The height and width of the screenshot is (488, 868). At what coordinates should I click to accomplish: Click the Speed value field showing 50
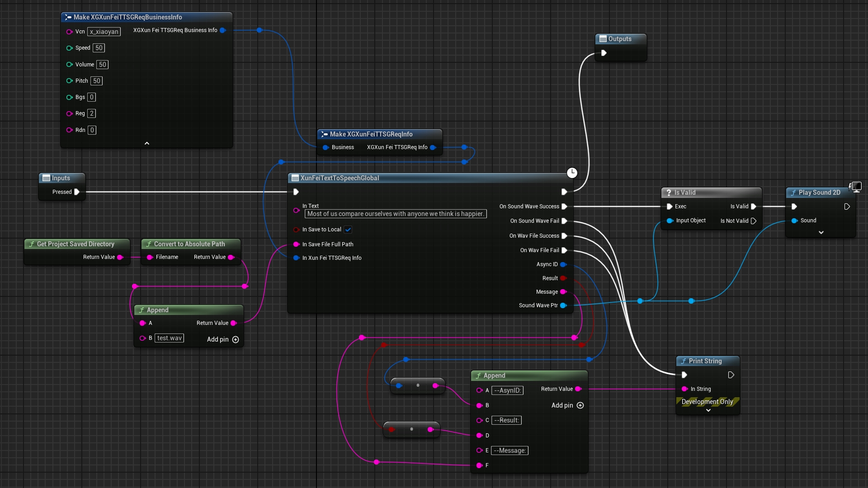pos(99,48)
